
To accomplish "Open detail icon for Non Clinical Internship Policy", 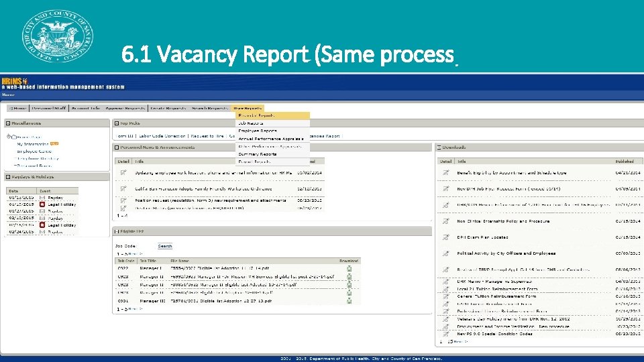I will pyautogui.click(x=445, y=221).
